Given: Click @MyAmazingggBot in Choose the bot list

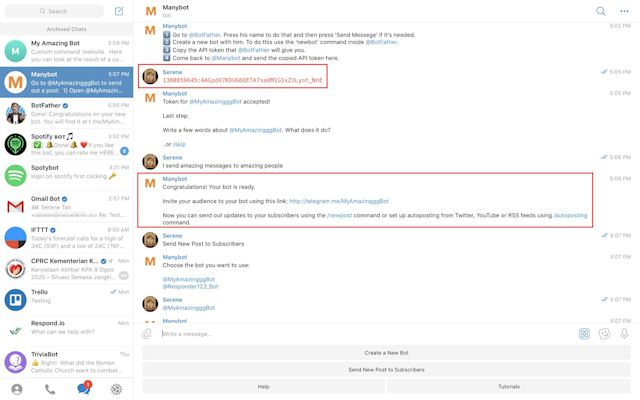Looking at the screenshot, I should point(189,279).
